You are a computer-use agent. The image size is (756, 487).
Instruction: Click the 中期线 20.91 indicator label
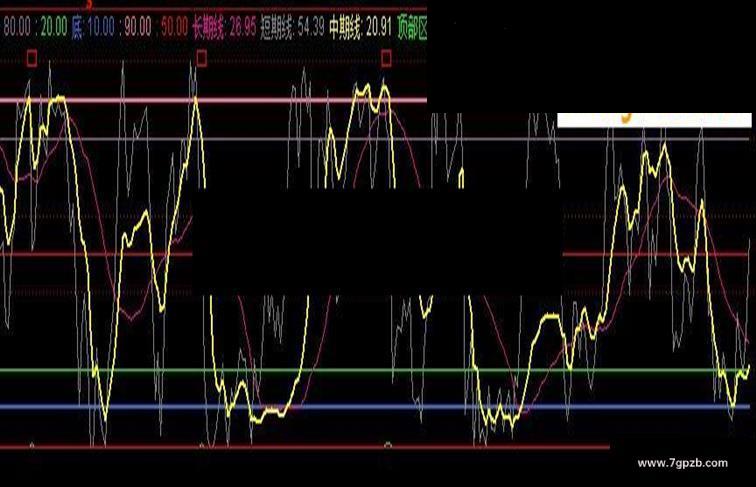click(x=361, y=27)
